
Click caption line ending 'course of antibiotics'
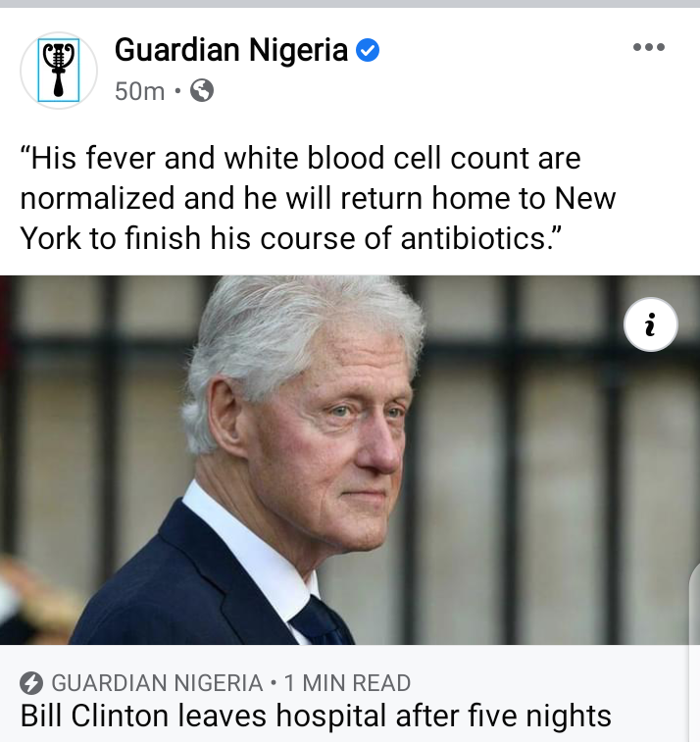pos(290,237)
